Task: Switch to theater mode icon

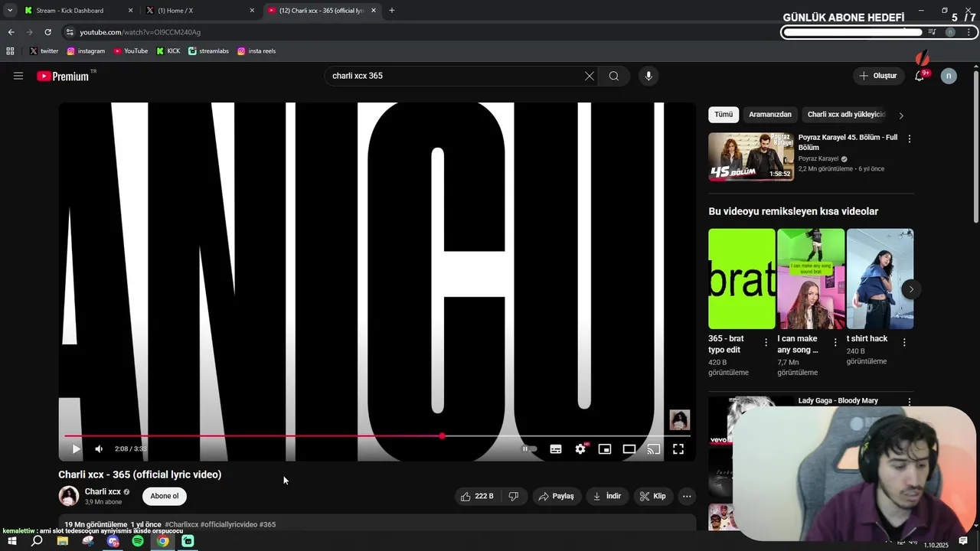Action: tap(629, 449)
